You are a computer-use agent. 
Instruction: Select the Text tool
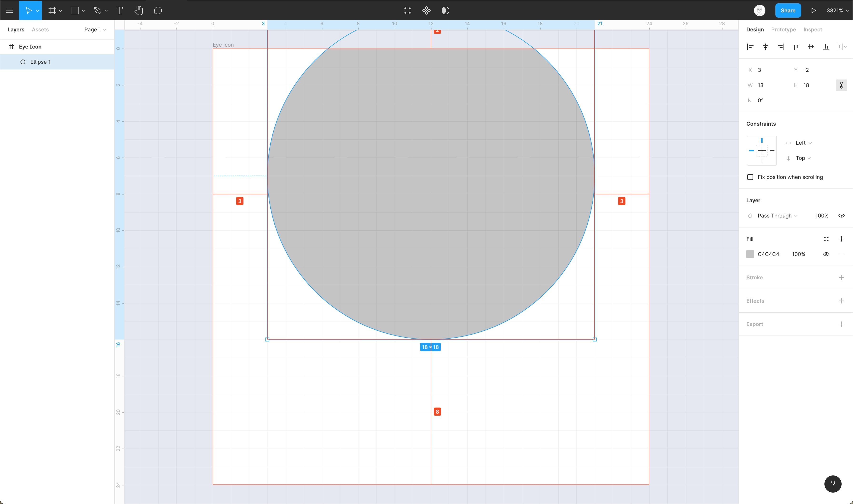pos(119,10)
